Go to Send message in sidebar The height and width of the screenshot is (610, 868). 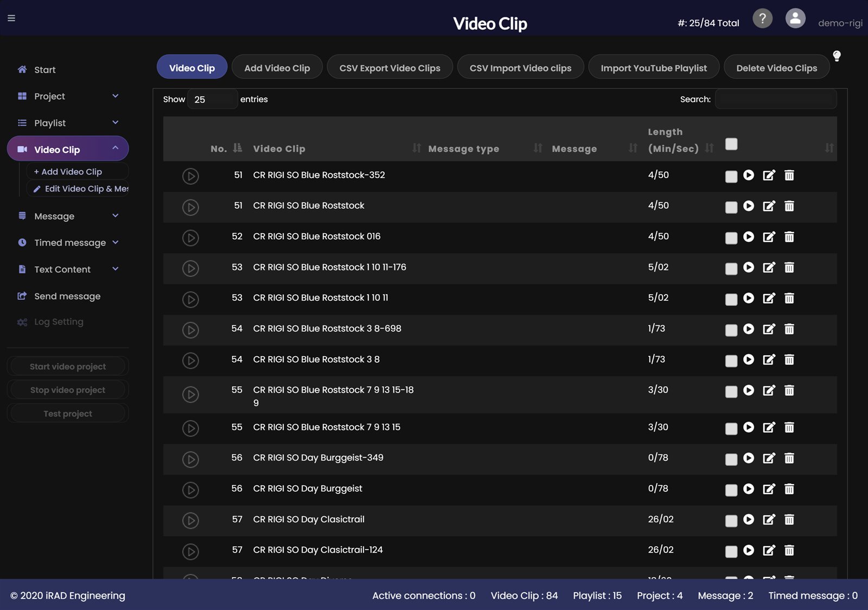click(67, 296)
